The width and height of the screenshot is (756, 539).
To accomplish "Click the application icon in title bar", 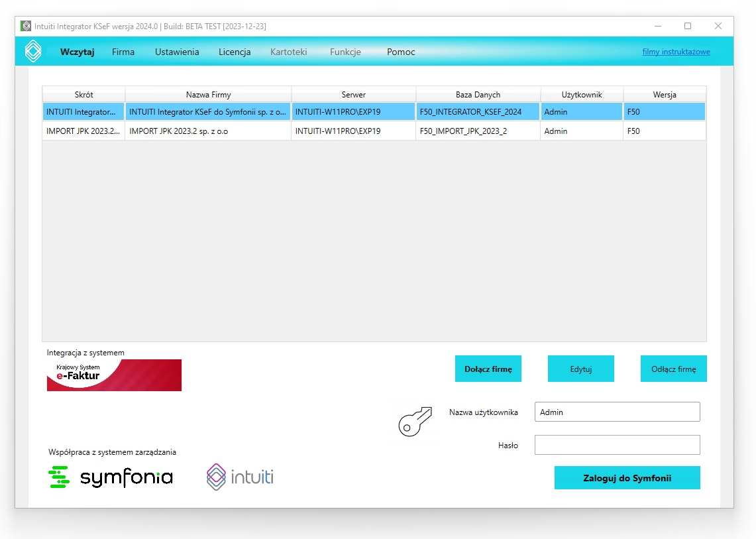I will (x=26, y=26).
